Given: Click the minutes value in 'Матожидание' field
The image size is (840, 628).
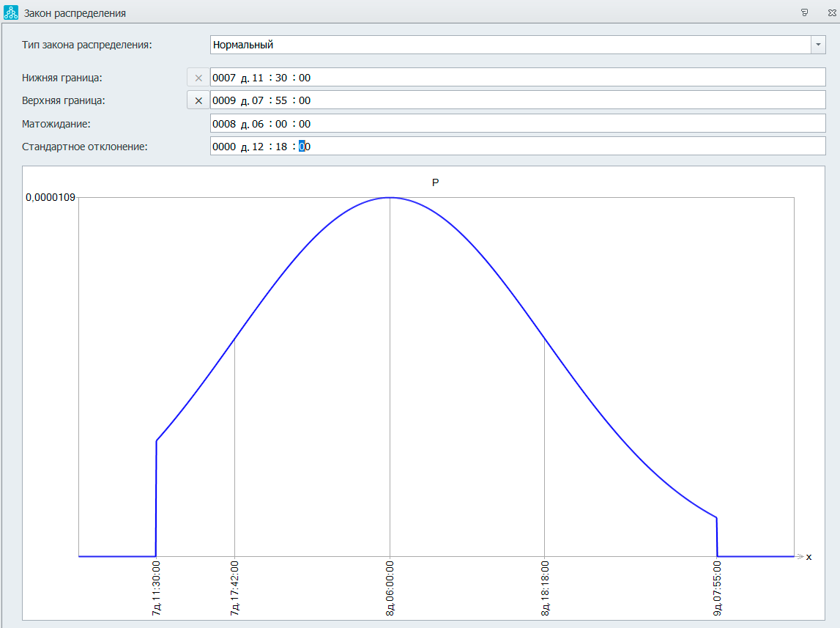Looking at the screenshot, I should 280,125.
